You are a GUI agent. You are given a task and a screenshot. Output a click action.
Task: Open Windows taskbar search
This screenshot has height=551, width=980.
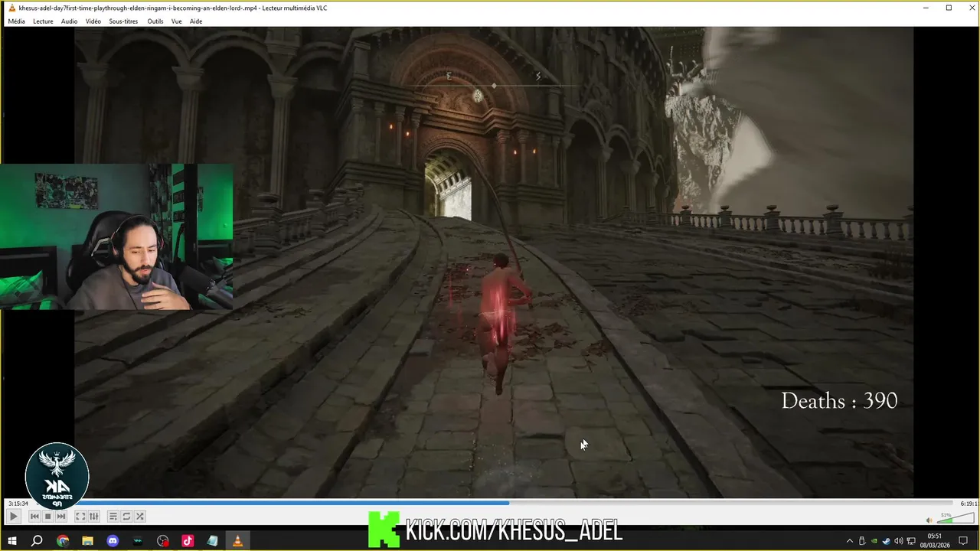pyautogui.click(x=37, y=541)
